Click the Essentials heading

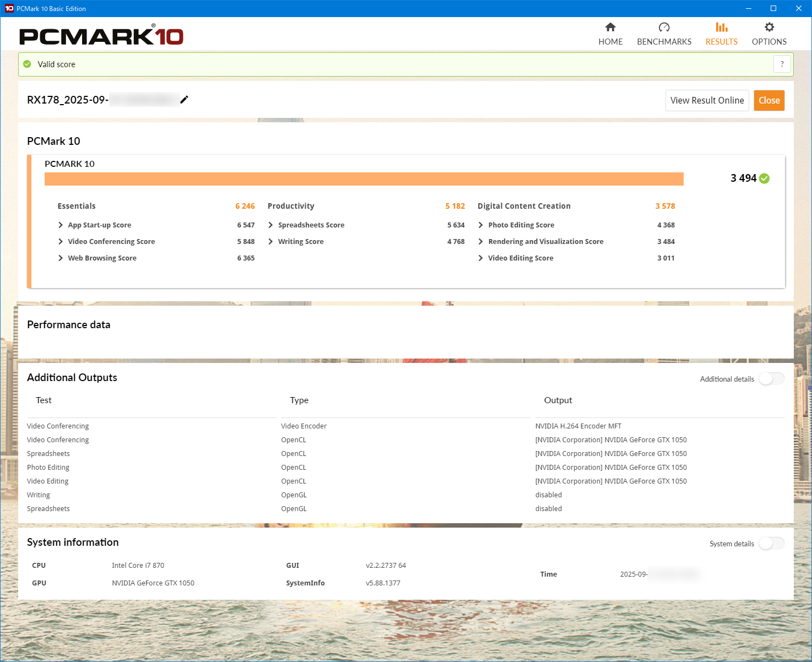click(77, 206)
